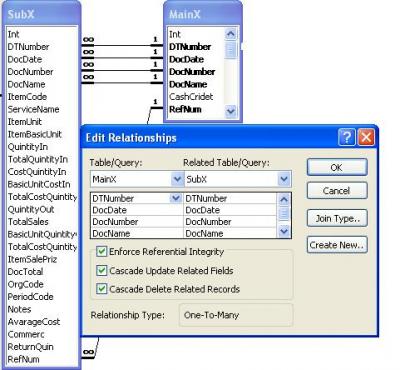Click the SubX table title bar
Screen dimensions: 400x370
click(41, 14)
